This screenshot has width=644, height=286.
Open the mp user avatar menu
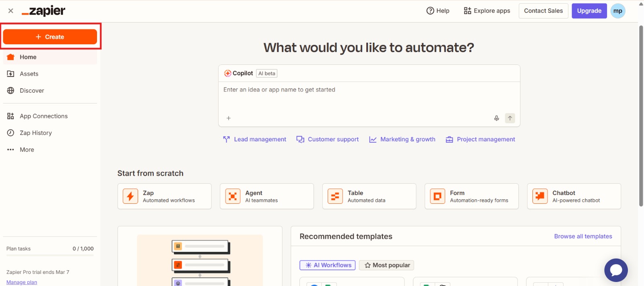(618, 11)
